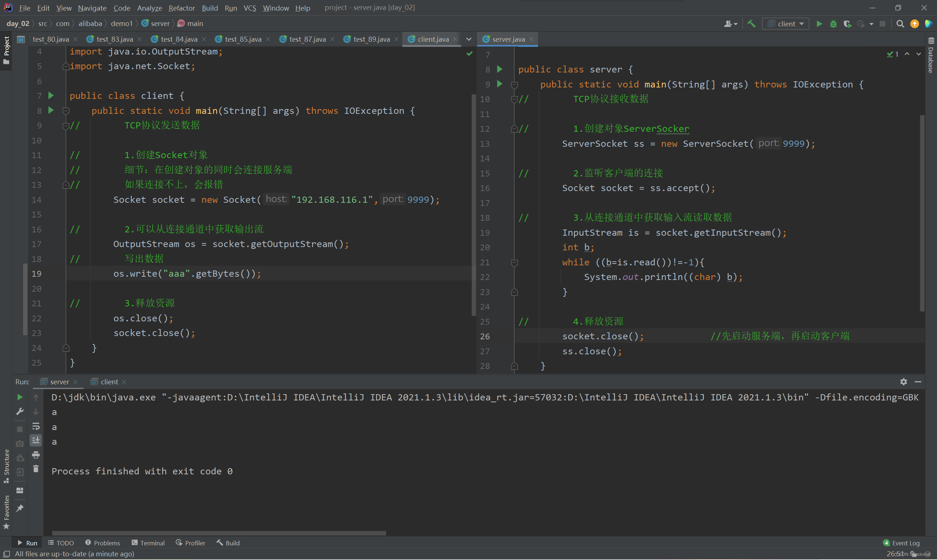Toggle soft-wrap in Run console

click(36, 426)
